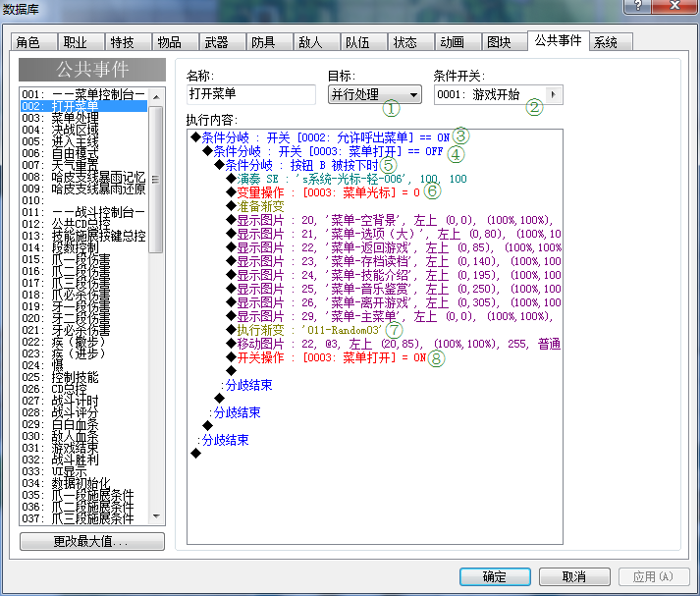Select event 031 游戏结束
Viewport: 700px width, 596px height.
(x=83, y=448)
